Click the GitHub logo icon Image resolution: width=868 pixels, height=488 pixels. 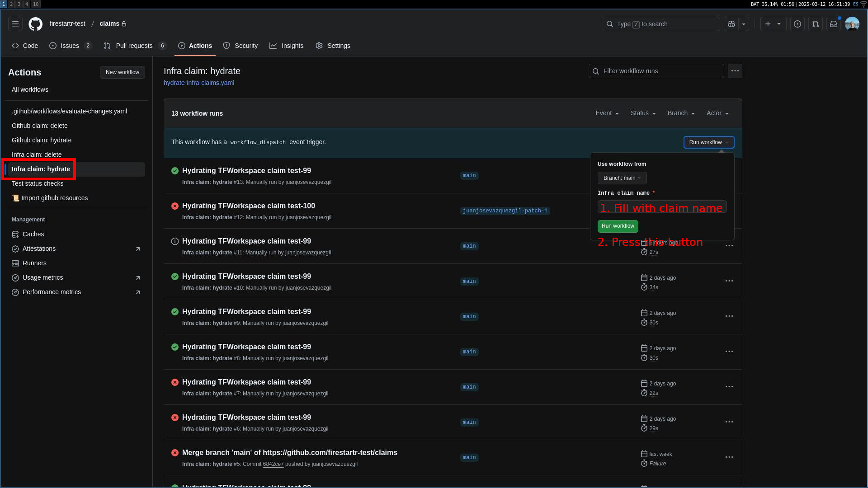[35, 24]
